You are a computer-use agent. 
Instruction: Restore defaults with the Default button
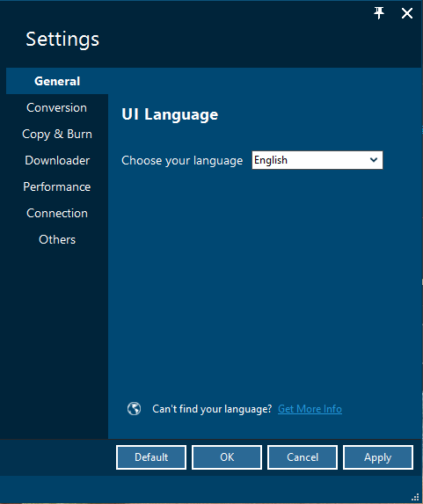click(x=151, y=457)
